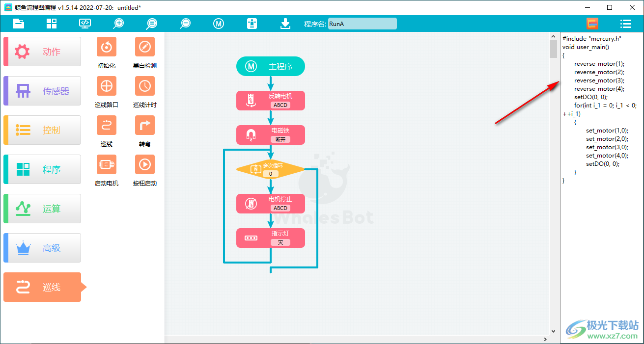Toggle the code panel view icon

pos(592,24)
